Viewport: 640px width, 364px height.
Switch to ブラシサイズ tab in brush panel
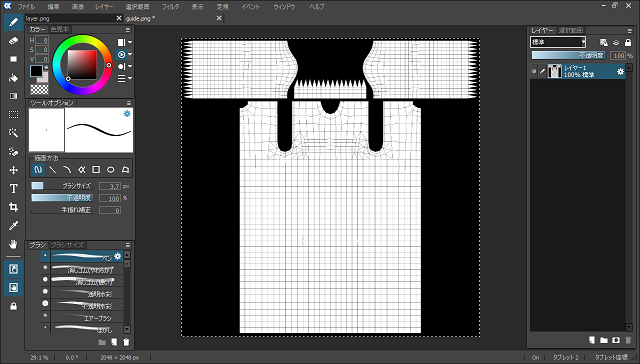pos(67,245)
